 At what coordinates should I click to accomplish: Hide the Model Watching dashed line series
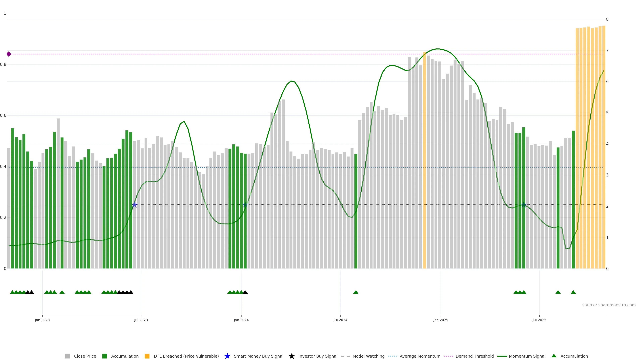[368, 356]
